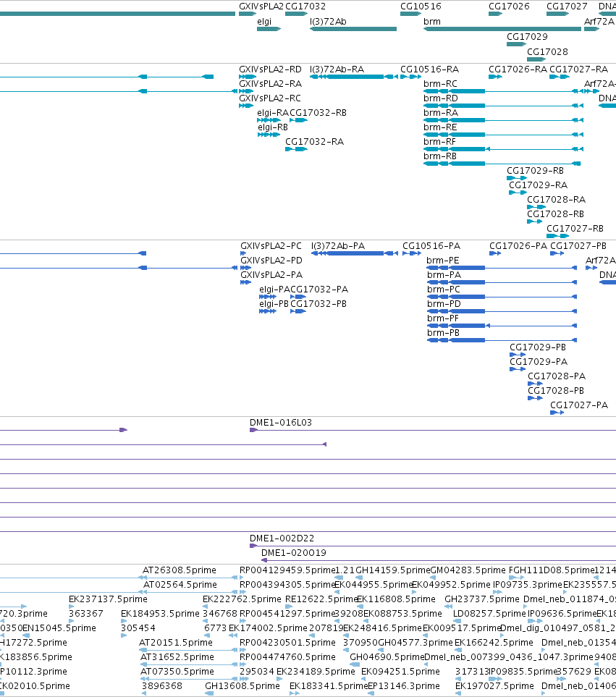Click the CG10516-RA transcript label
The height and width of the screenshot is (697, 616).
[x=429, y=69]
